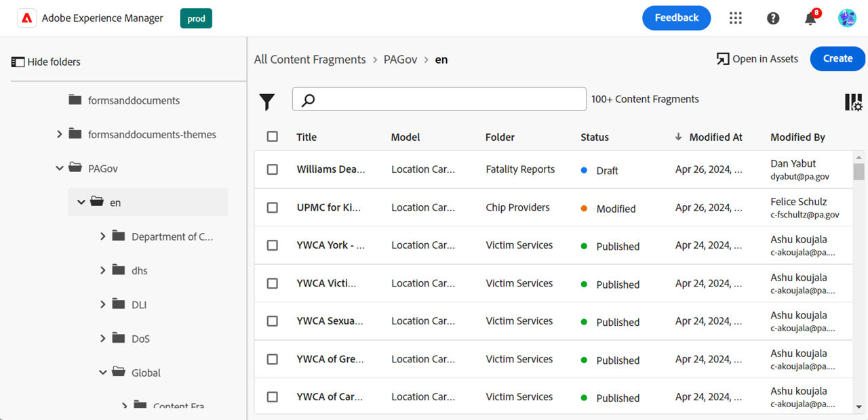
Task: Select the en folder tree item
Action: point(148,202)
